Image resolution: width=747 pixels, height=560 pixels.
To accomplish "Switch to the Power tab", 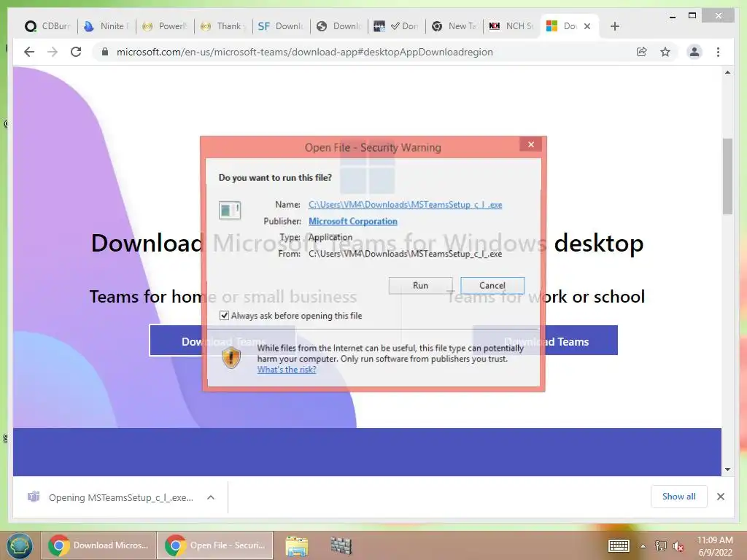I will point(166,26).
